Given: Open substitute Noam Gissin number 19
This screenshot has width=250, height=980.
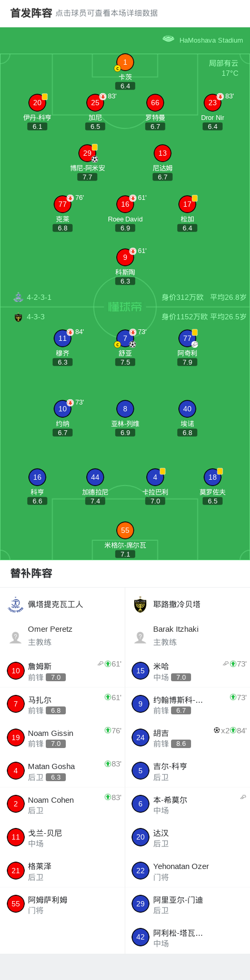Looking at the screenshot, I should [62, 737].
